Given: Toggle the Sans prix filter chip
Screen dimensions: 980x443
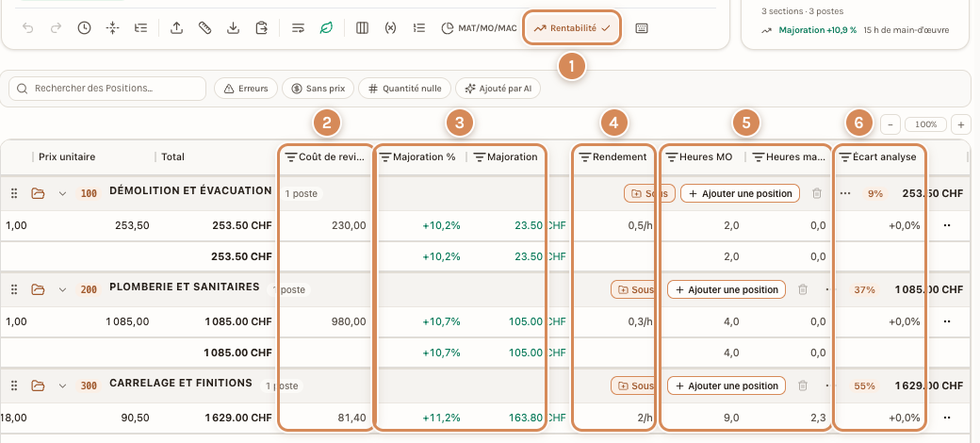Looking at the screenshot, I should pyautogui.click(x=318, y=89).
